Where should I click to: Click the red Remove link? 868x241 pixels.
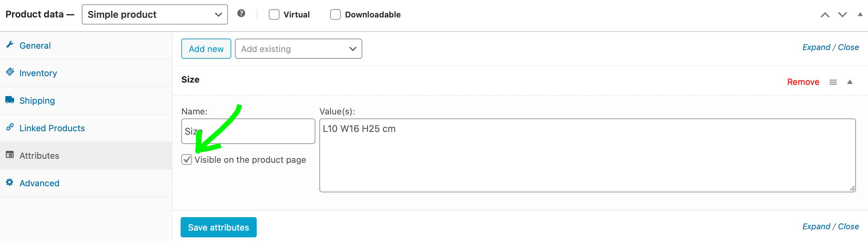point(803,82)
